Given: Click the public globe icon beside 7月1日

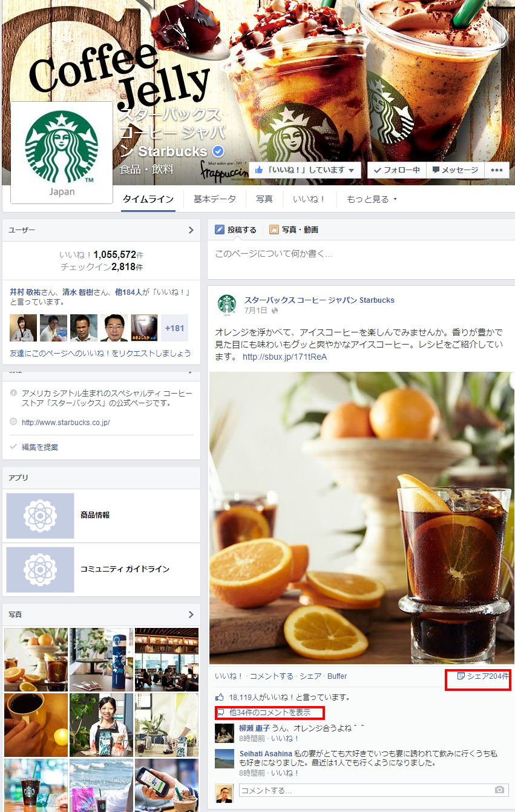Looking at the screenshot, I should (x=275, y=311).
